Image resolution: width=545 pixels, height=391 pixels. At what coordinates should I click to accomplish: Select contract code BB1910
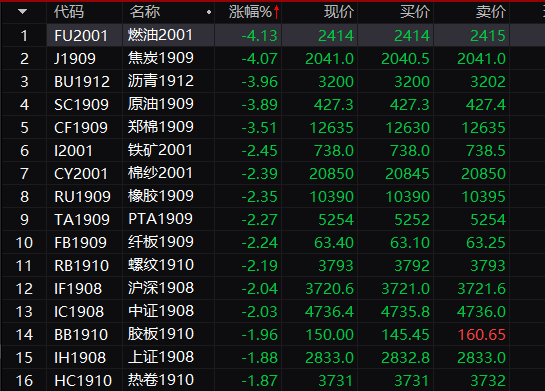[x=82, y=334]
